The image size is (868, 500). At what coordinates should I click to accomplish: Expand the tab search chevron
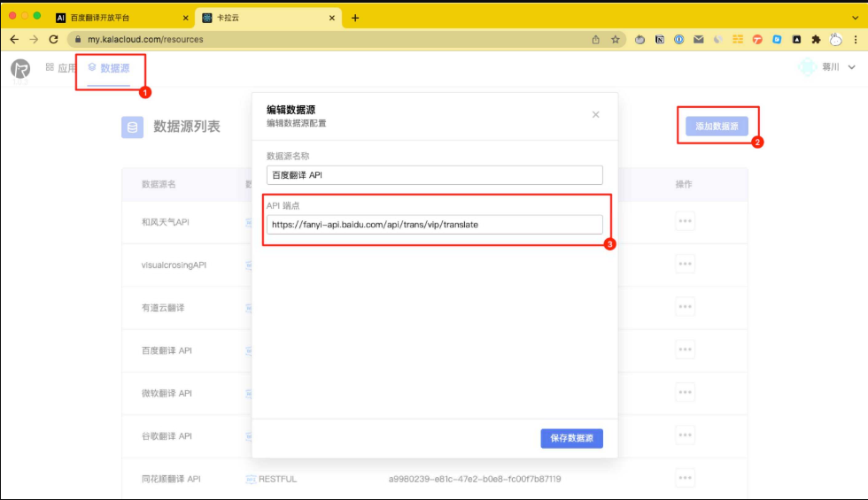(x=856, y=18)
